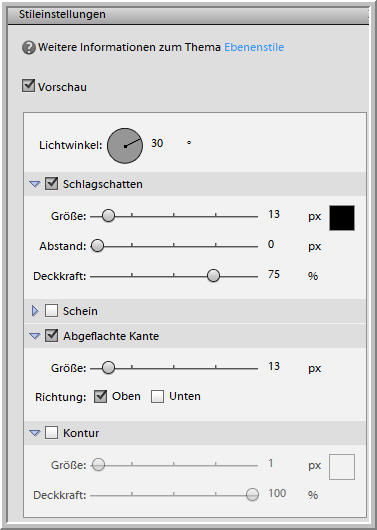Open the black shadow color swatch
Image resolution: width=377 pixels, height=530 pixels.
[x=342, y=218]
